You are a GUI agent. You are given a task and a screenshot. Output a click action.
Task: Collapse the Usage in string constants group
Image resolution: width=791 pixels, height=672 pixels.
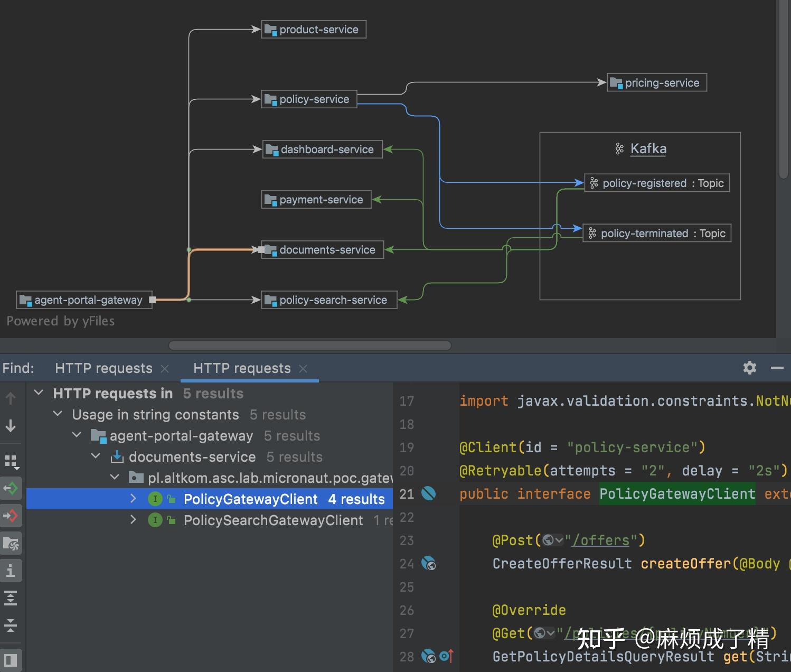58,414
